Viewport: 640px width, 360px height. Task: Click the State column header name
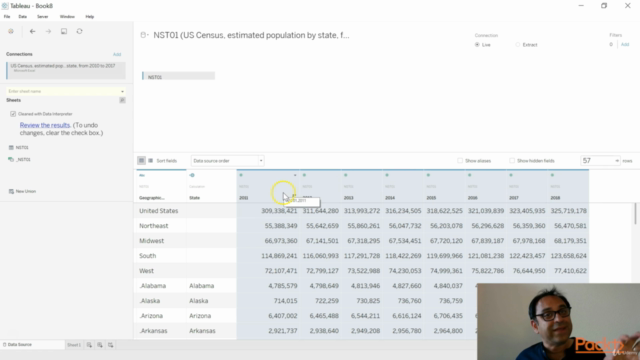(x=195, y=198)
